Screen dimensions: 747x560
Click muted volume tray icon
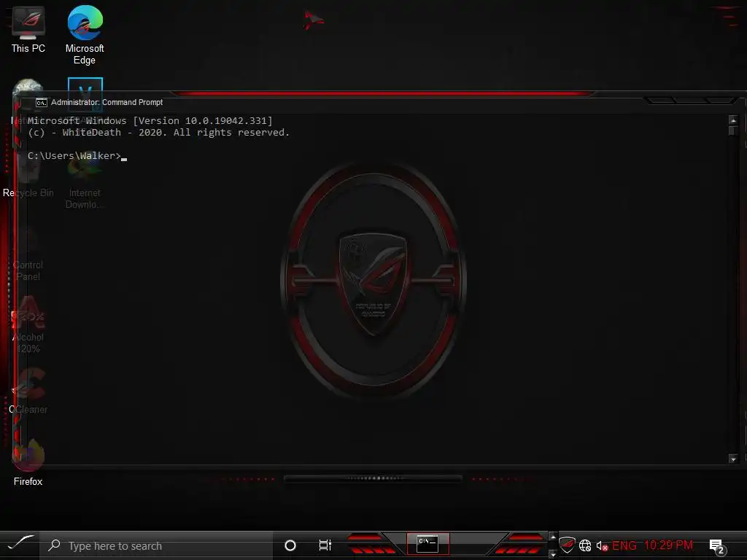tap(602, 545)
